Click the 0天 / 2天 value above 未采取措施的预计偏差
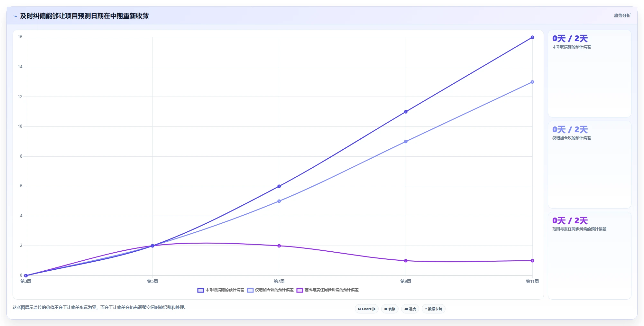This screenshot has height=326, width=644. [x=570, y=39]
